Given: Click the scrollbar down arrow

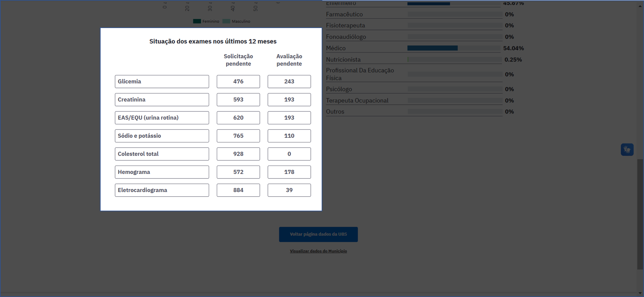Looking at the screenshot, I should point(640,293).
